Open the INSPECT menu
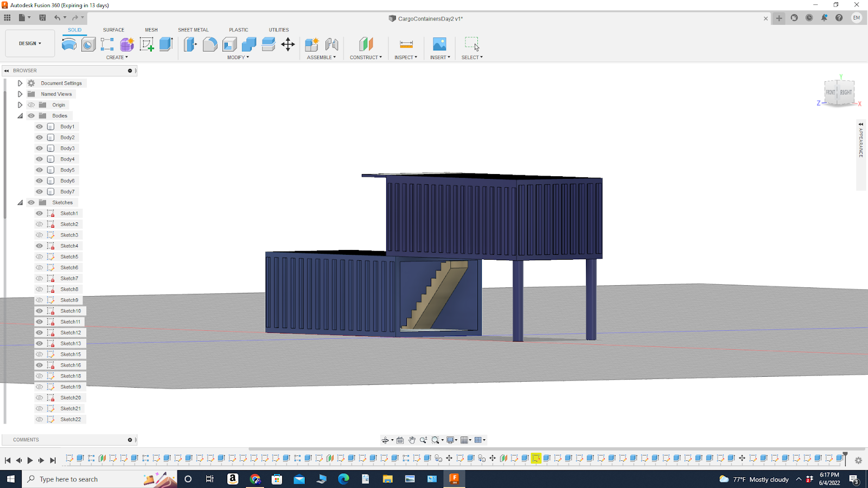 (406, 57)
